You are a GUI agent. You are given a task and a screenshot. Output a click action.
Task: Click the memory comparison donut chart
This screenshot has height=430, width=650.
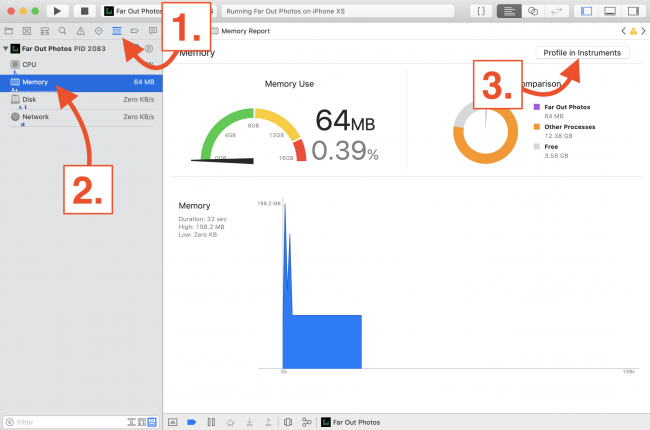coord(485,131)
